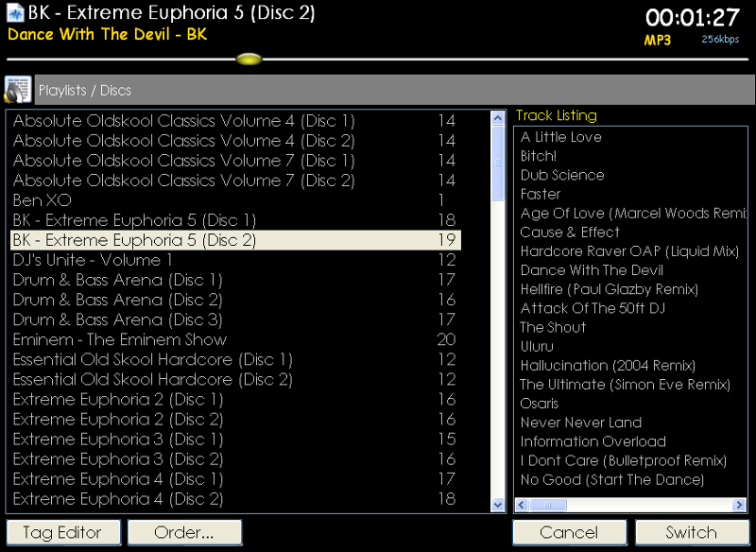Click the track named Faster

[x=541, y=194]
